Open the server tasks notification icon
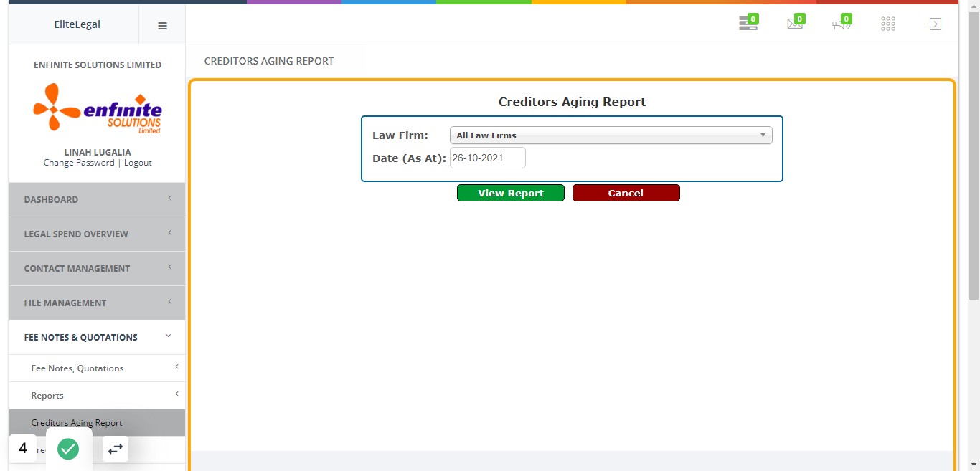Screen dimensions: 980x471 pos(748,24)
